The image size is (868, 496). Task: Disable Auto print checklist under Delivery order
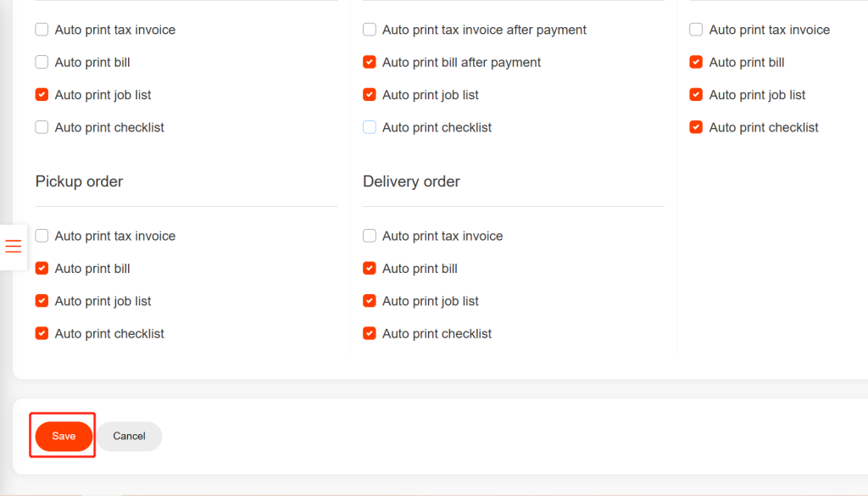pos(370,334)
